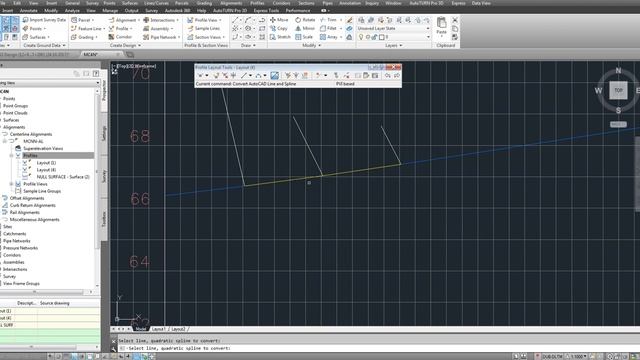The image size is (640, 360).
Task: Select Superelevation Views in tree
Action: [43, 148]
